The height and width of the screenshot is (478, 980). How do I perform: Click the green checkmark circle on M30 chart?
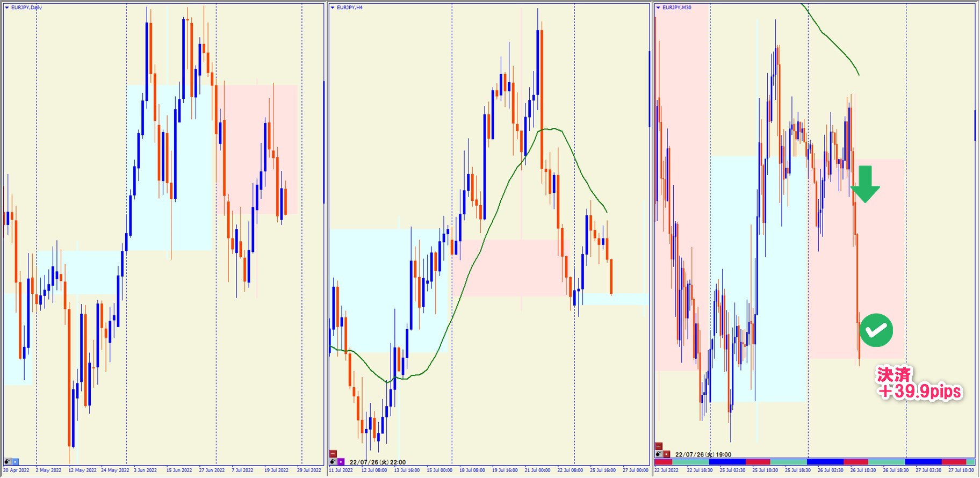[876, 330]
